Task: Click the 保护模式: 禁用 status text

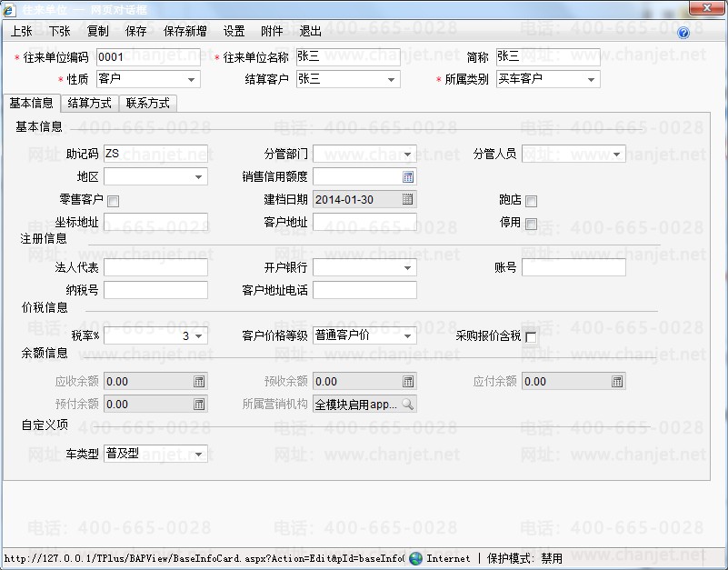Action: tap(524, 558)
